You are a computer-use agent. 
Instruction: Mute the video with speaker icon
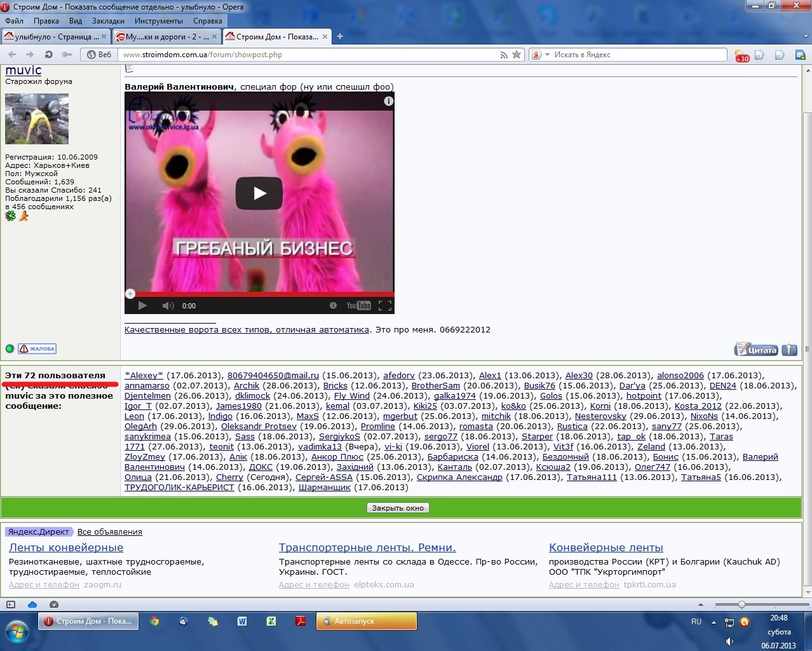point(168,306)
